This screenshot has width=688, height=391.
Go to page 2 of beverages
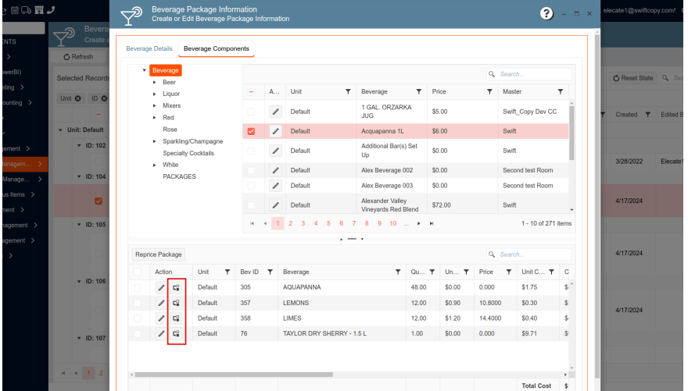(290, 223)
